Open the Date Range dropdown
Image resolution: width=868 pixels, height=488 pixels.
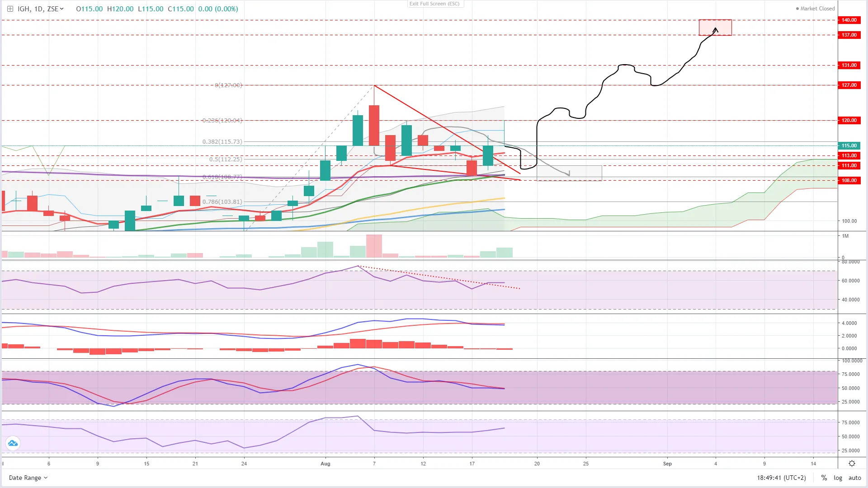28,478
